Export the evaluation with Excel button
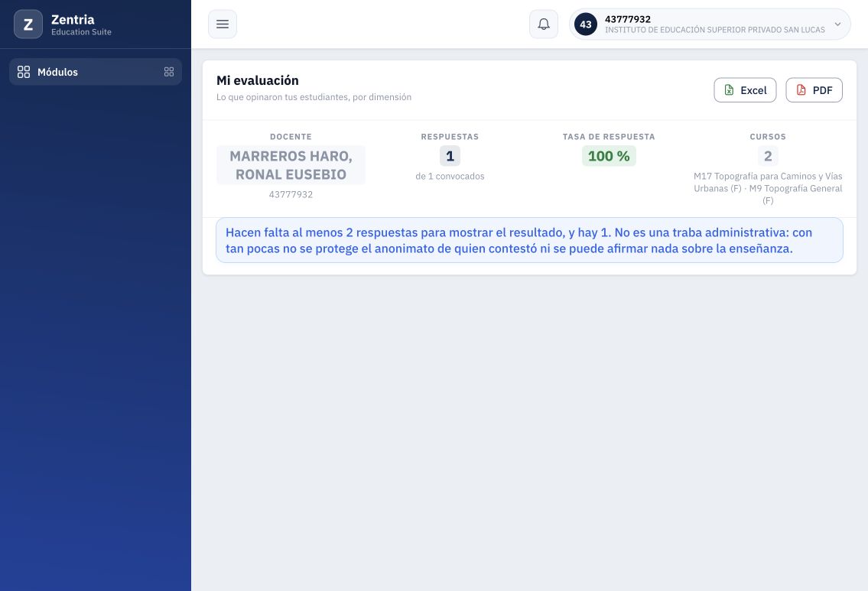 (745, 90)
